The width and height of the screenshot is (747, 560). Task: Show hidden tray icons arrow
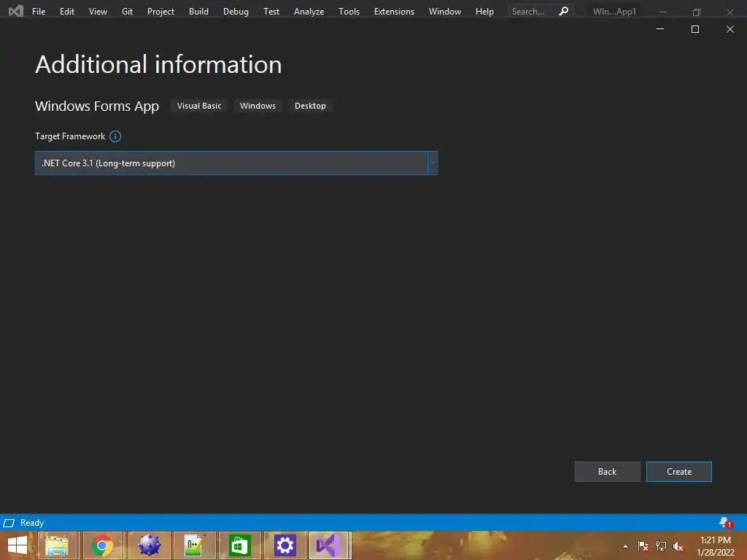(x=625, y=546)
